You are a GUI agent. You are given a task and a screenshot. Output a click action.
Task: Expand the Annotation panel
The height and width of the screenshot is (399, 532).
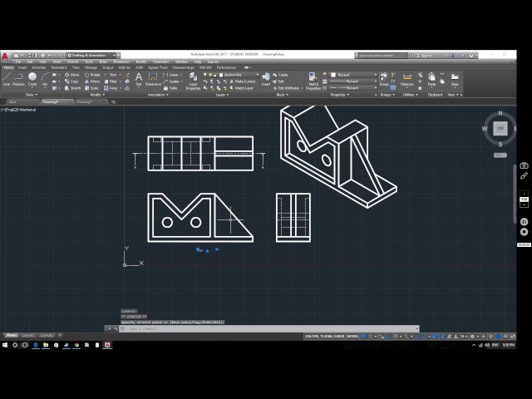158,95
